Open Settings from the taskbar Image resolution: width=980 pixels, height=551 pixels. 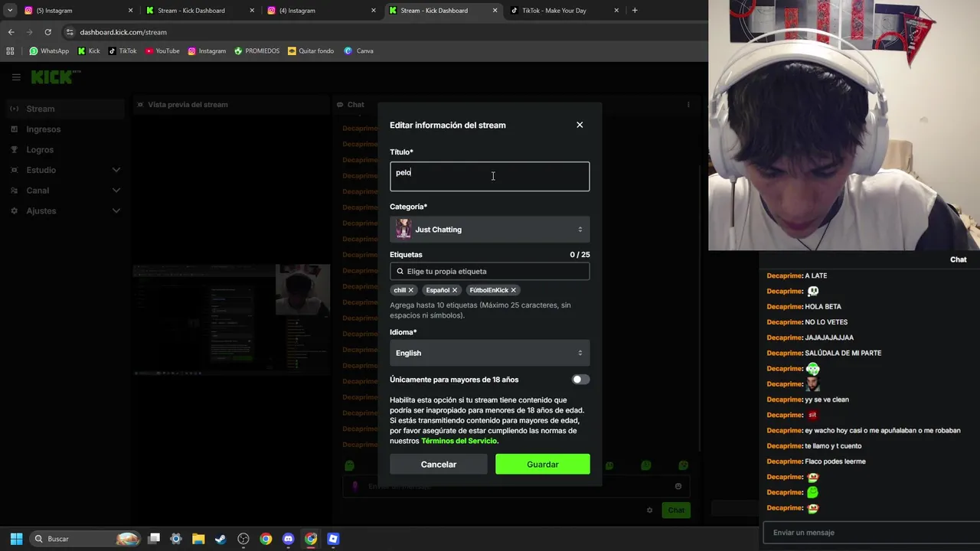[x=176, y=539]
